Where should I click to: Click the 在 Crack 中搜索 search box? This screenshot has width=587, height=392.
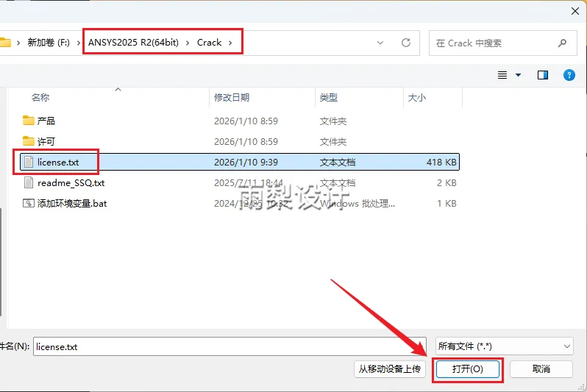tap(502, 43)
